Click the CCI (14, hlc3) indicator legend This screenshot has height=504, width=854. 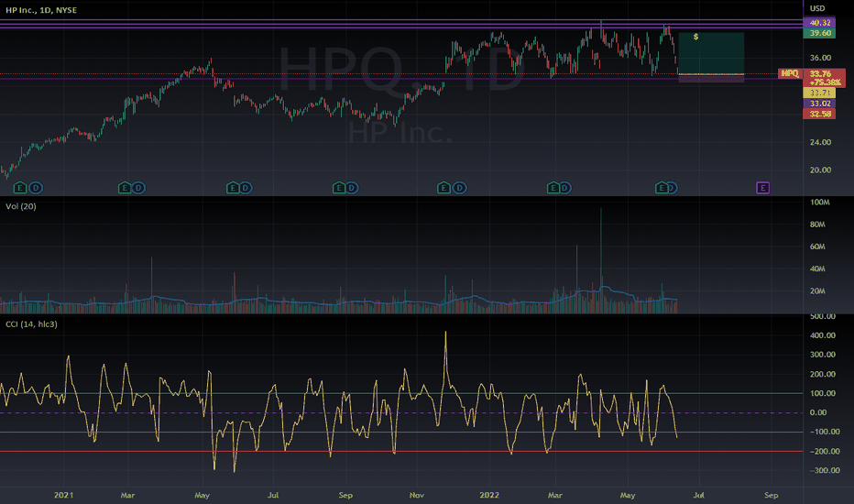pos(31,323)
